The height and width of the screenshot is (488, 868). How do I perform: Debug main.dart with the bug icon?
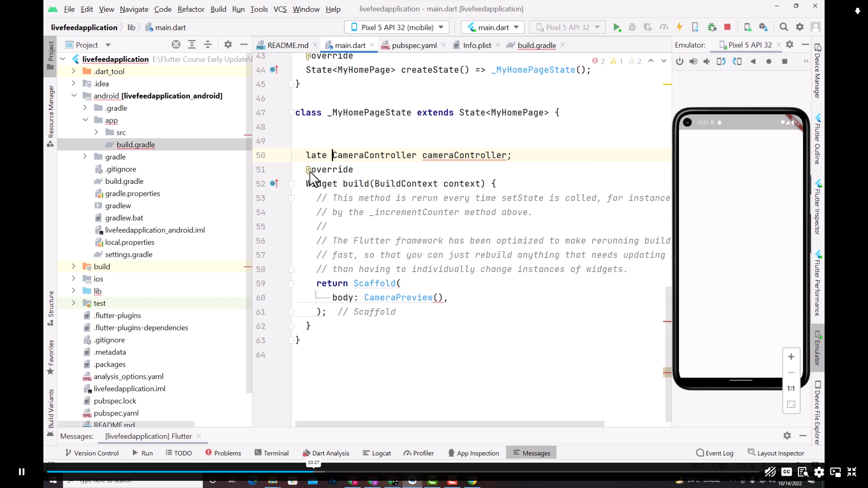click(632, 27)
